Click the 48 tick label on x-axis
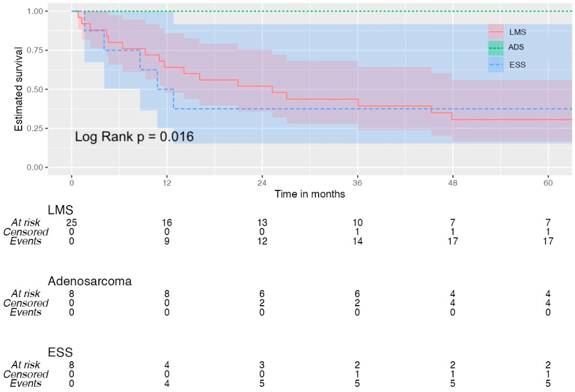The width and height of the screenshot is (575, 392). click(x=453, y=183)
